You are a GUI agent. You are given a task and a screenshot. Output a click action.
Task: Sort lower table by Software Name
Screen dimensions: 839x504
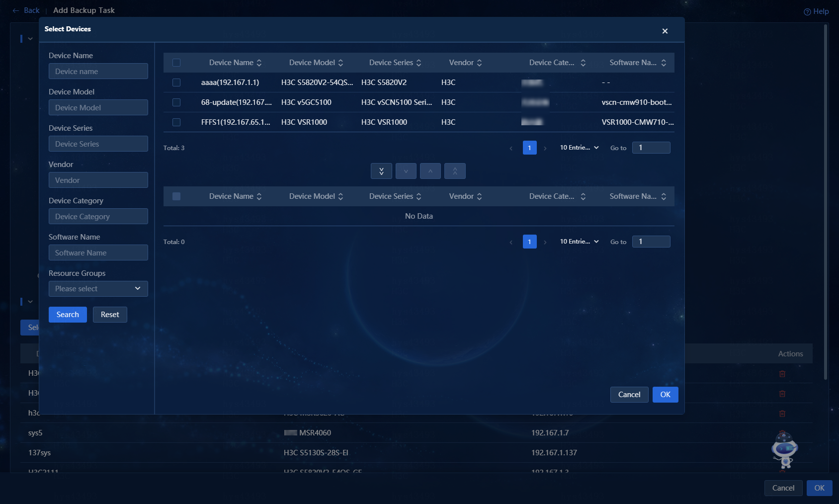[x=664, y=196]
